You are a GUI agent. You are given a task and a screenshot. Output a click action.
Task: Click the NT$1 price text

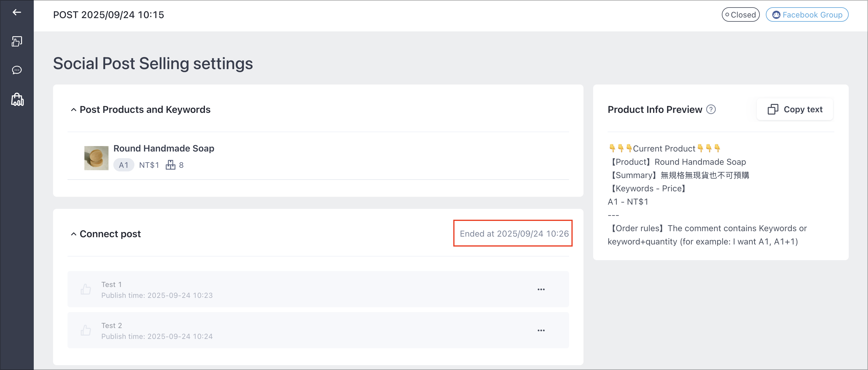(x=149, y=165)
